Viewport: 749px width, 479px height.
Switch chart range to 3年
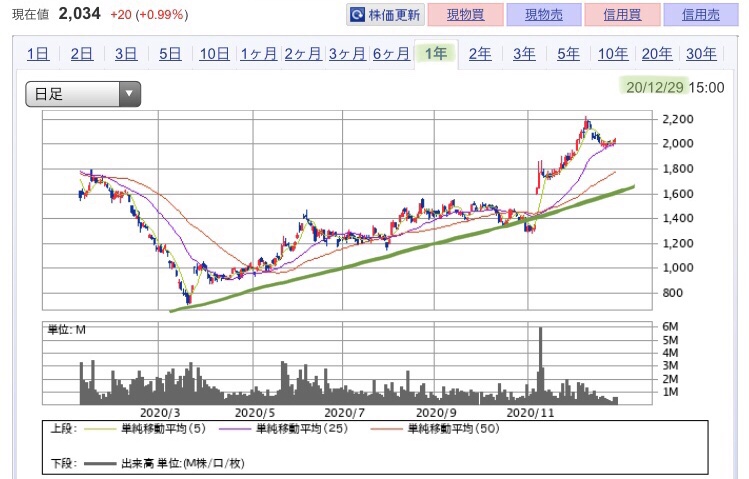click(524, 54)
